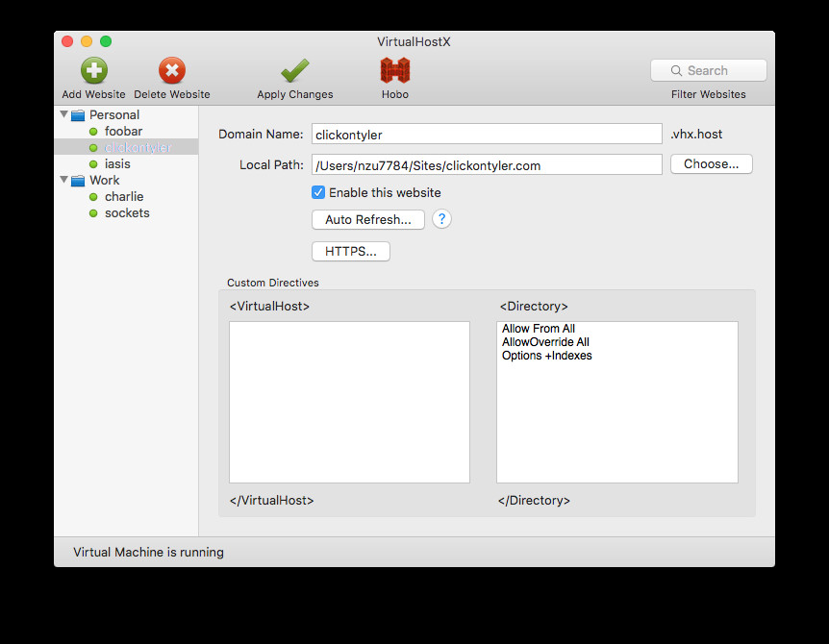Click the Work folder icon
This screenshot has width=829, height=644.
(x=78, y=181)
